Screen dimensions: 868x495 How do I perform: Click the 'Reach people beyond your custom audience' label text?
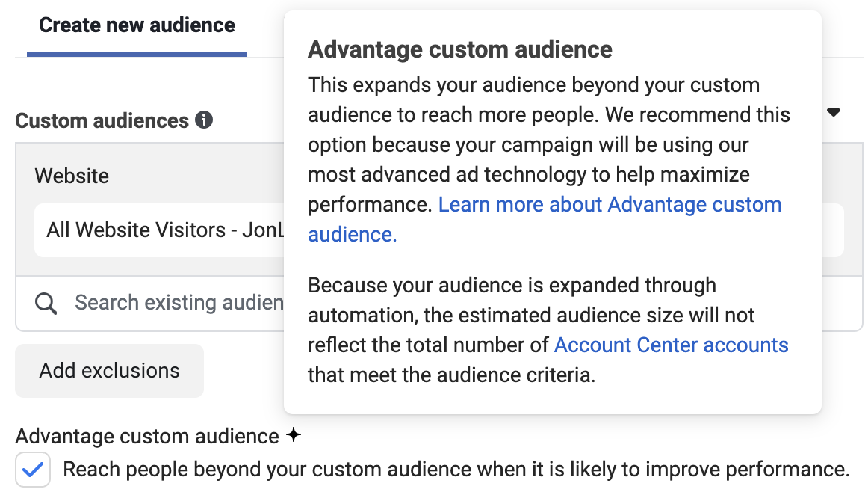click(456, 470)
